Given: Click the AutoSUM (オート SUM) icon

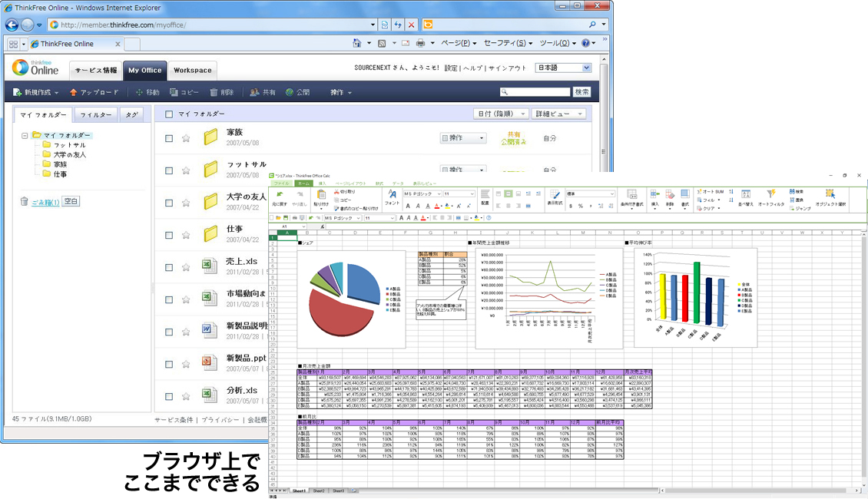Looking at the screenshot, I should click(x=700, y=191).
